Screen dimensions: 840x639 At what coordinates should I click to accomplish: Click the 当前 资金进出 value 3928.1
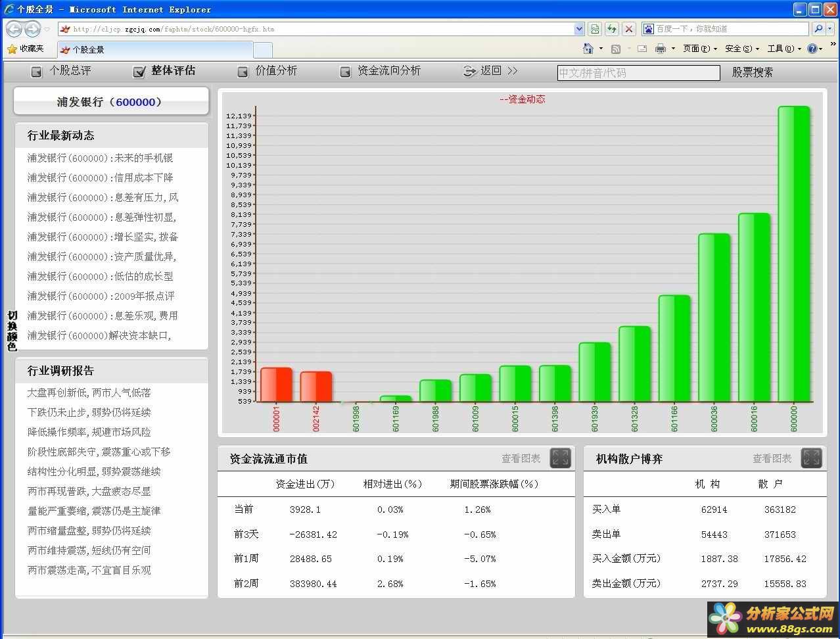pyautogui.click(x=305, y=509)
